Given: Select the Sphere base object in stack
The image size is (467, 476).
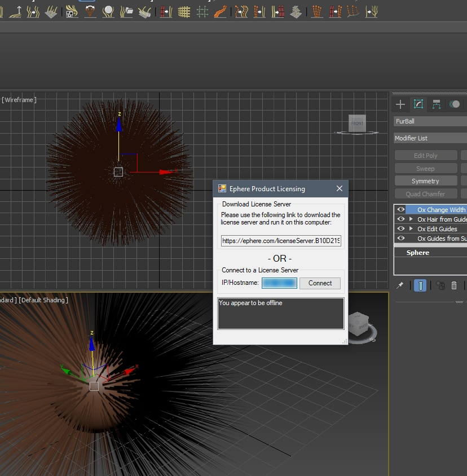Looking at the screenshot, I should coord(418,253).
